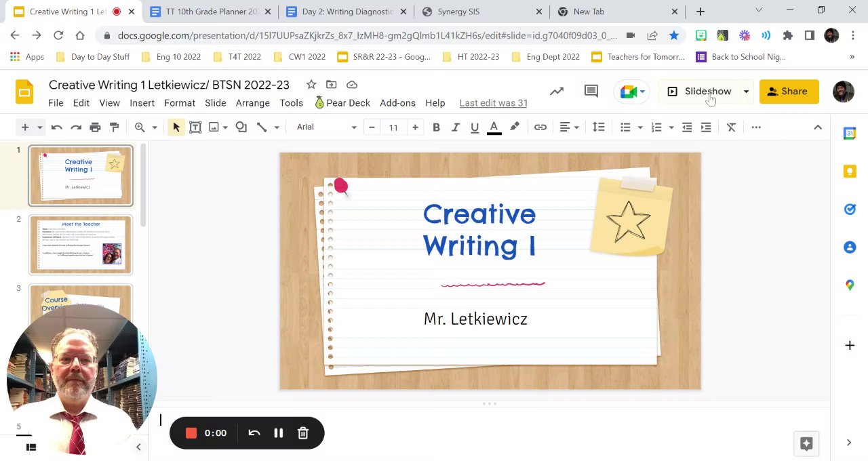This screenshot has width=868, height=461.
Task: Show the side panel chevron at bottom right
Action: [849, 443]
